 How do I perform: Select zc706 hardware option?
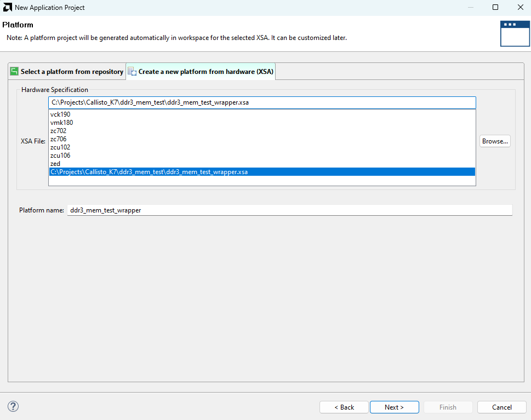click(59, 139)
